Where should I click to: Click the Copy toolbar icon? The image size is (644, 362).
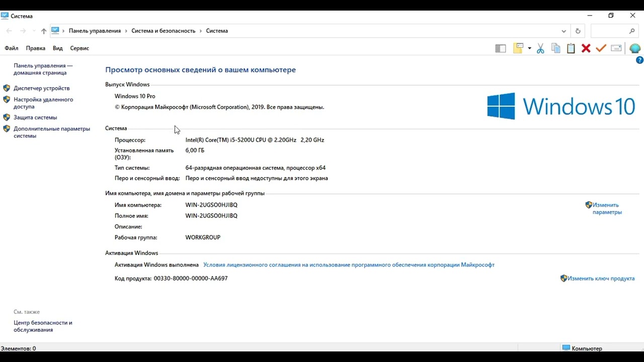556,48
